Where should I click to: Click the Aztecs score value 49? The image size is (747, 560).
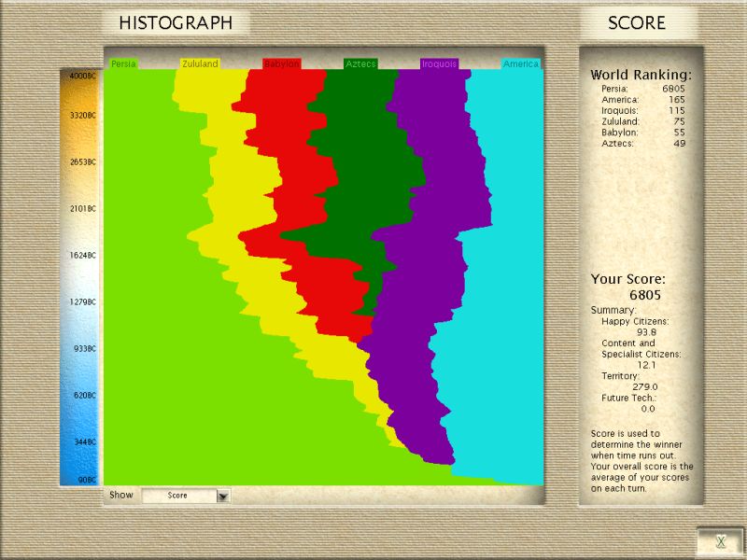680,144
